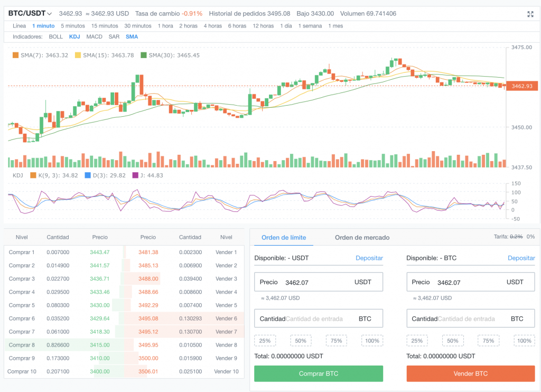541x392 pixels.
Task: Choose 100% of BTC for selling
Action: pos(525,341)
